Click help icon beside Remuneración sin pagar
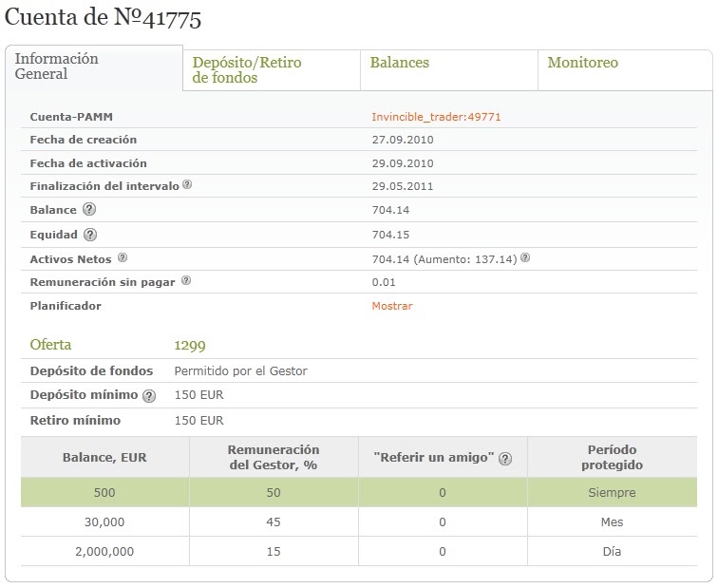 pos(186,281)
